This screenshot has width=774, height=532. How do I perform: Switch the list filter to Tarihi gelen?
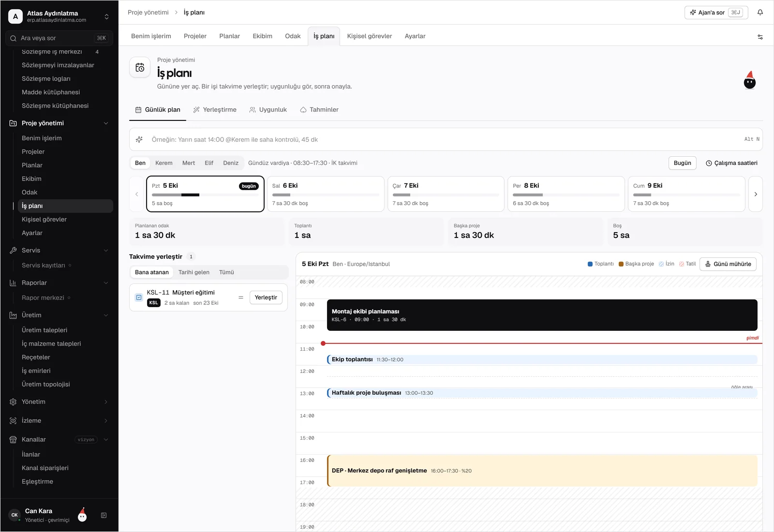194,272
